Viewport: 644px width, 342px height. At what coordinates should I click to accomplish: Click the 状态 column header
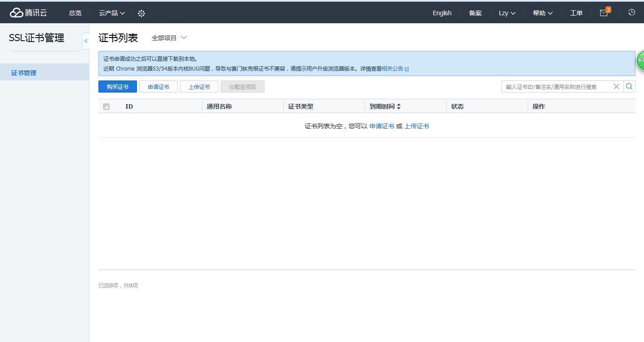pos(457,106)
